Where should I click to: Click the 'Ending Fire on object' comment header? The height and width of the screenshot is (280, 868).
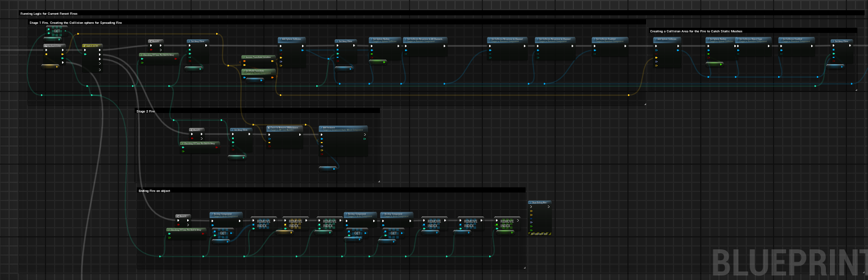coord(331,191)
